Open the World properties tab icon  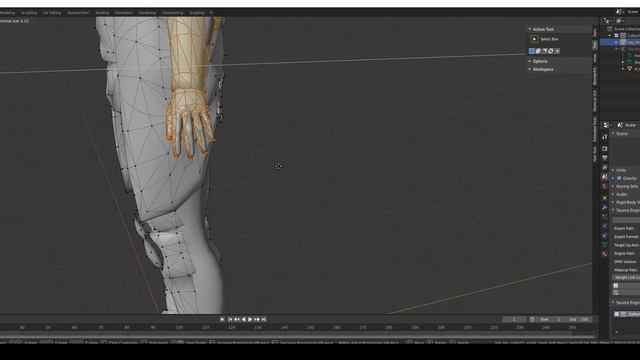tap(604, 186)
